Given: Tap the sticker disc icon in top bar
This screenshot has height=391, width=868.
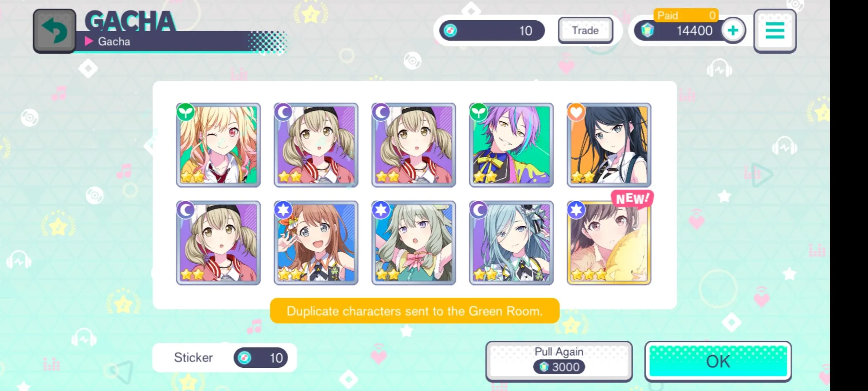Looking at the screenshot, I should coord(450,31).
